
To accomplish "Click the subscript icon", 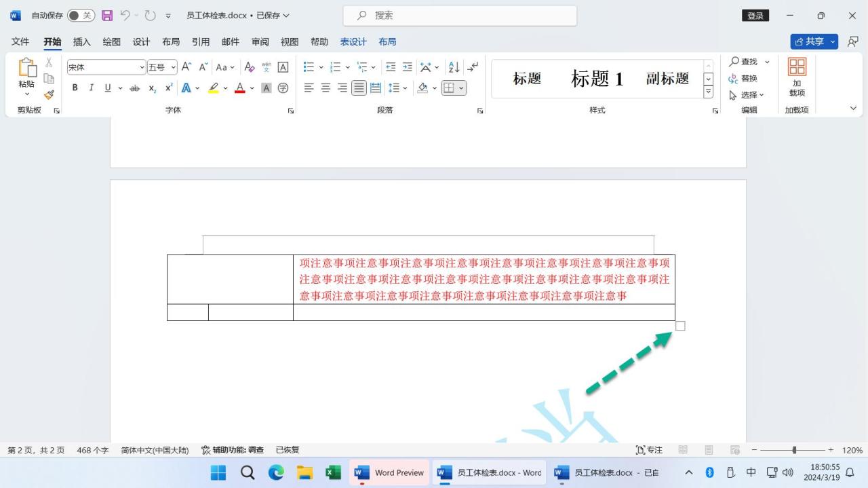I will click(x=151, y=88).
